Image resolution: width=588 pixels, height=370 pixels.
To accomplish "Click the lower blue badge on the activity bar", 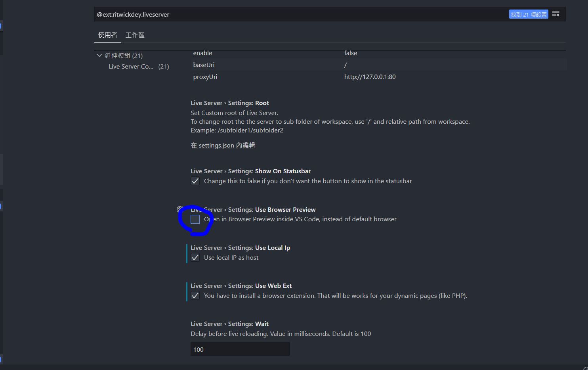I will point(1,206).
